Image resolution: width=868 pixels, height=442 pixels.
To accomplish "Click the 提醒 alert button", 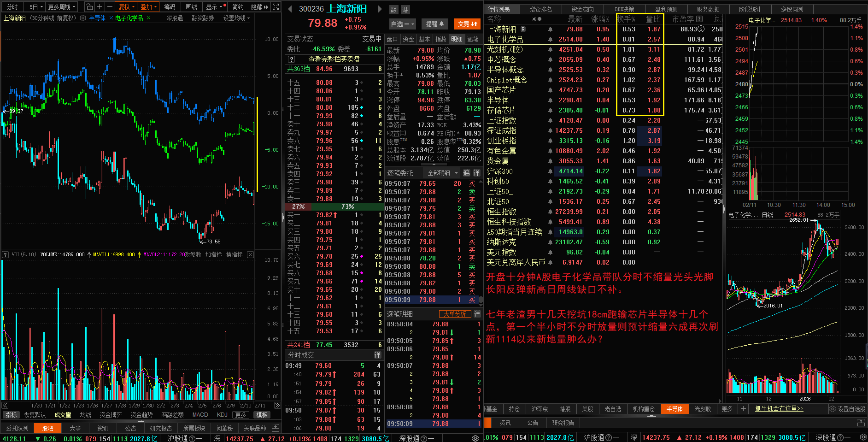I will point(434,24).
